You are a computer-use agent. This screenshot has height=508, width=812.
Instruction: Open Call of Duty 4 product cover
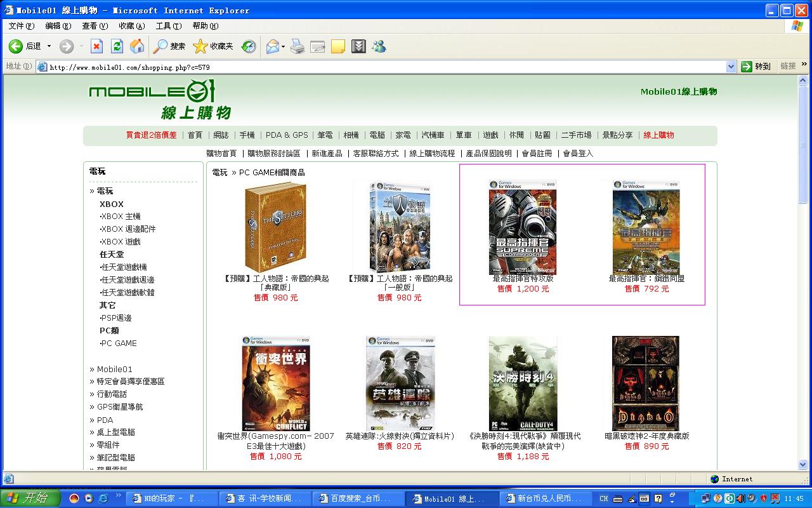pos(523,384)
